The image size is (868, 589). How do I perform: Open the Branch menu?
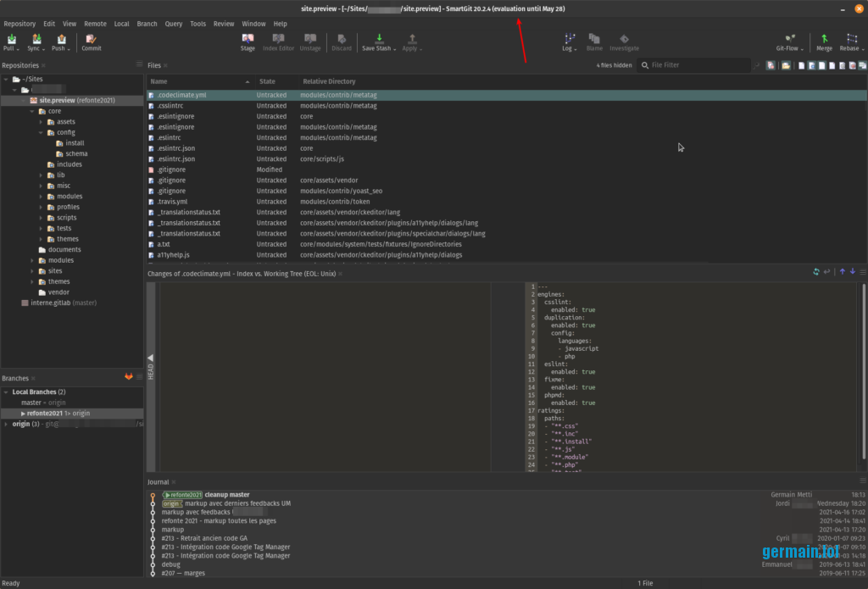pyautogui.click(x=147, y=24)
